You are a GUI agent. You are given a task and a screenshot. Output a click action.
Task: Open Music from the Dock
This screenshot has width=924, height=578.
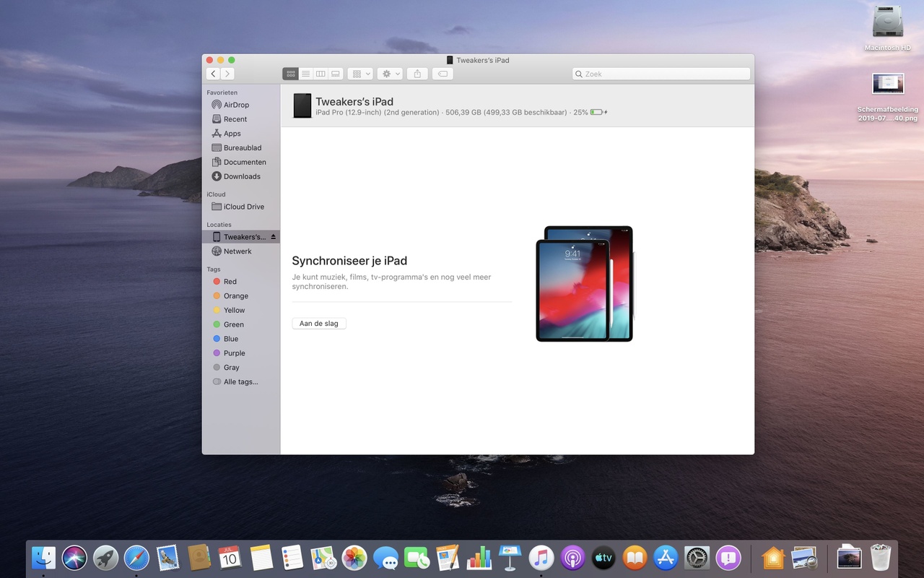(541, 558)
